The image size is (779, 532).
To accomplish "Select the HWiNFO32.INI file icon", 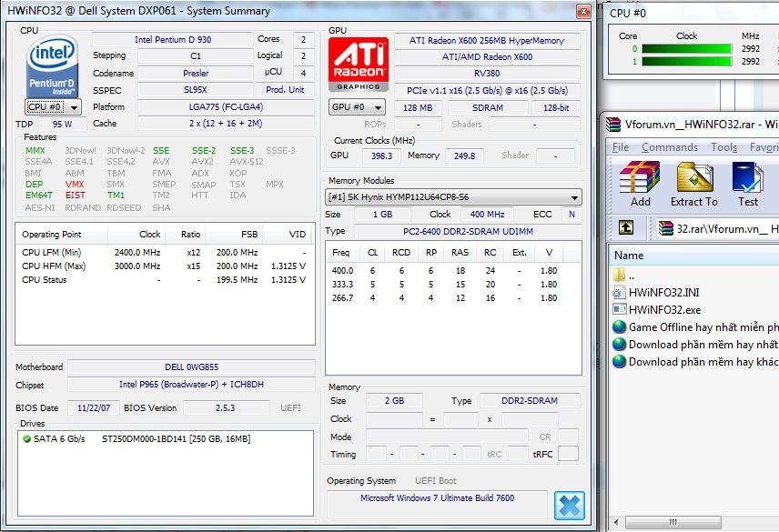I will [619, 292].
